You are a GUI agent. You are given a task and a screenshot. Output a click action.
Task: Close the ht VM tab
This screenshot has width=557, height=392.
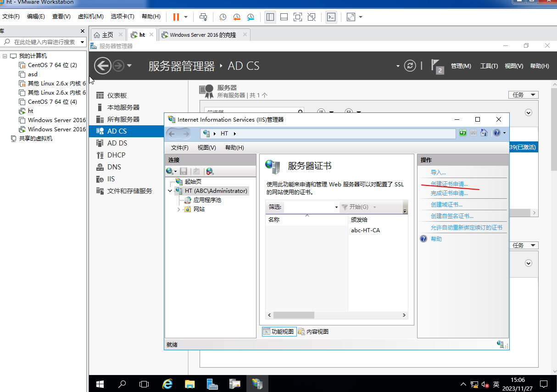point(152,34)
